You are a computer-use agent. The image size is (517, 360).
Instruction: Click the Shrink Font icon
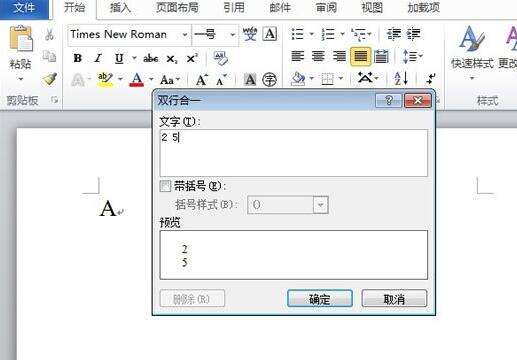coord(221,80)
